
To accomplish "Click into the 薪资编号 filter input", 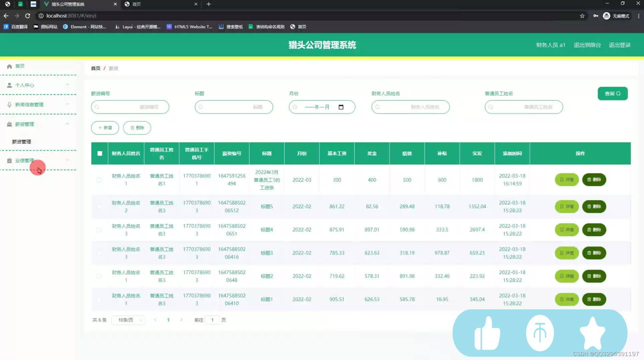I will [130, 107].
